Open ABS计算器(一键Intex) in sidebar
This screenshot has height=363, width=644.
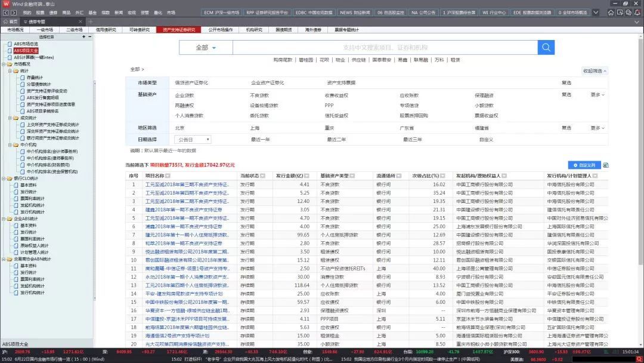tap(33, 57)
